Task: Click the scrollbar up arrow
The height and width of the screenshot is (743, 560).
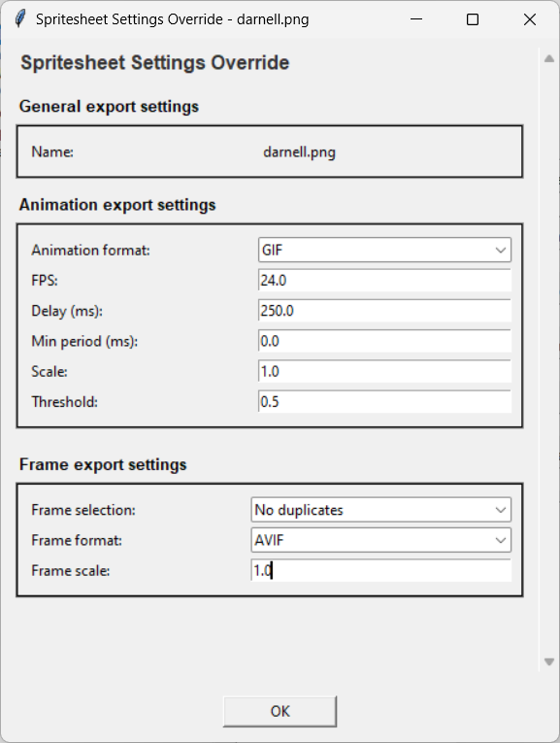Action: pyautogui.click(x=549, y=59)
